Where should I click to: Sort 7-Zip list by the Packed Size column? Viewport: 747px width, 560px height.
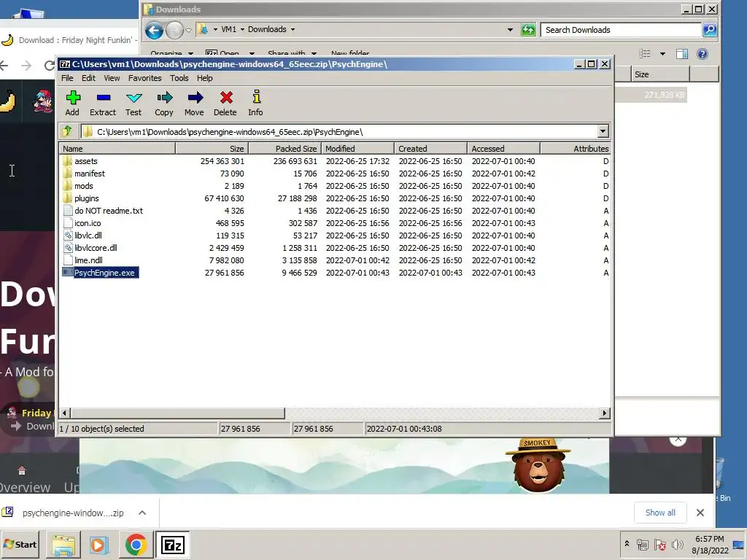(x=285, y=149)
